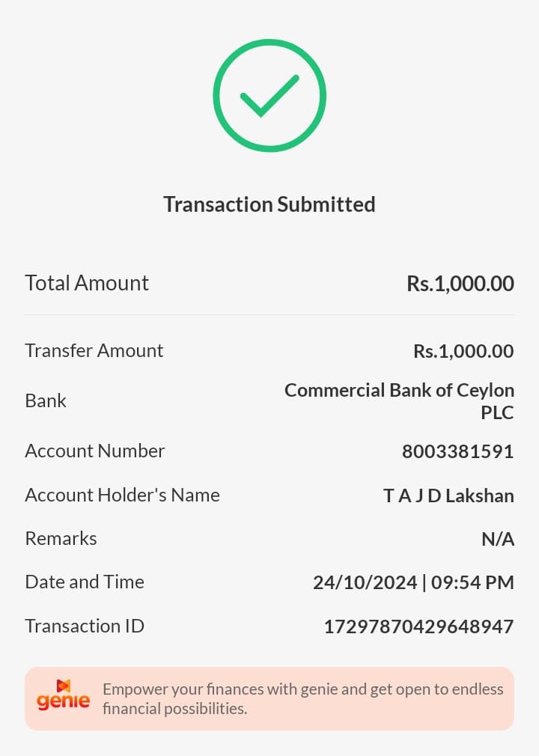Tap the 24/10/2024 | 09:54 PM timestamp

pyautogui.click(x=413, y=582)
